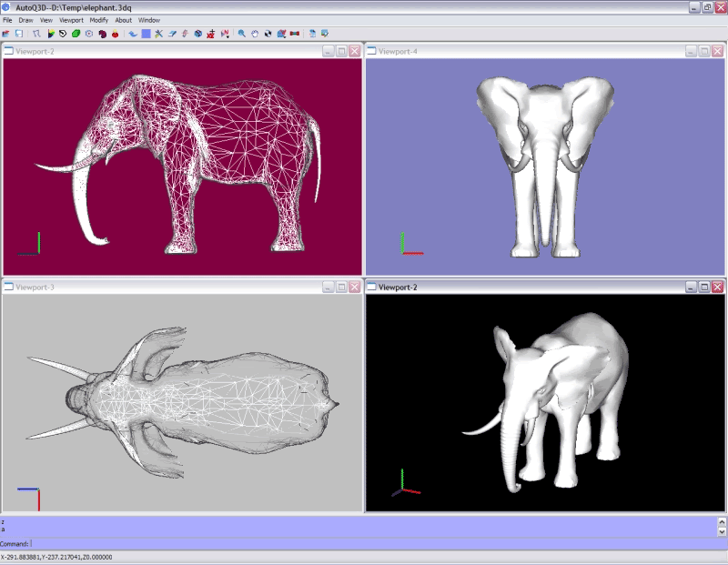Screen dimensions: 728x565
Task: Maximize the Viewport-3 window
Action: click(x=341, y=287)
